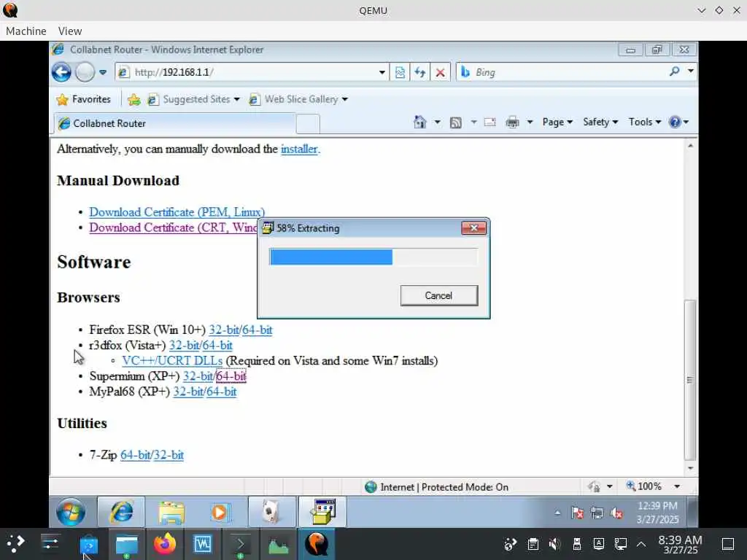Open Windows Explorer folder taskbar icon
747x560 pixels.
point(171,512)
